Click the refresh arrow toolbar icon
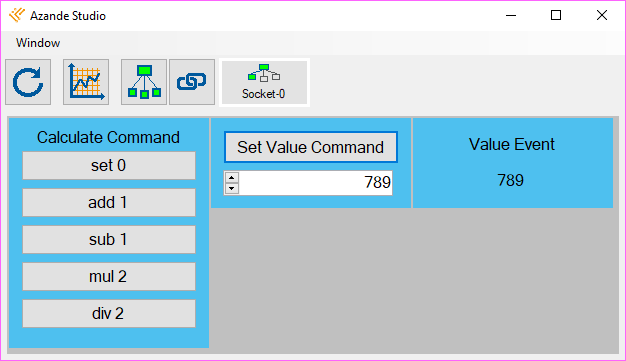Screen dimensions: 626x361 click(x=28, y=82)
